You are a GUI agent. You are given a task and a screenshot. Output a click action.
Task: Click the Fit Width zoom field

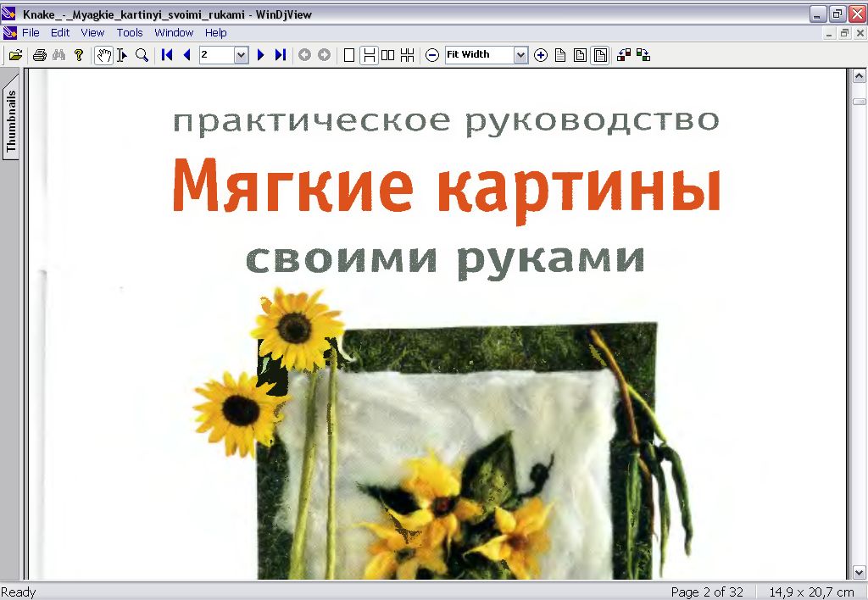480,55
